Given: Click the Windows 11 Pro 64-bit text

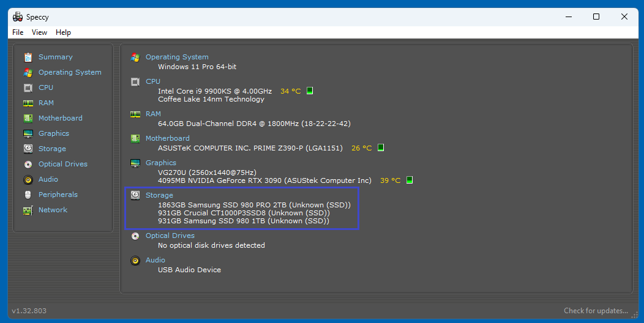Looking at the screenshot, I should coord(197,67).
